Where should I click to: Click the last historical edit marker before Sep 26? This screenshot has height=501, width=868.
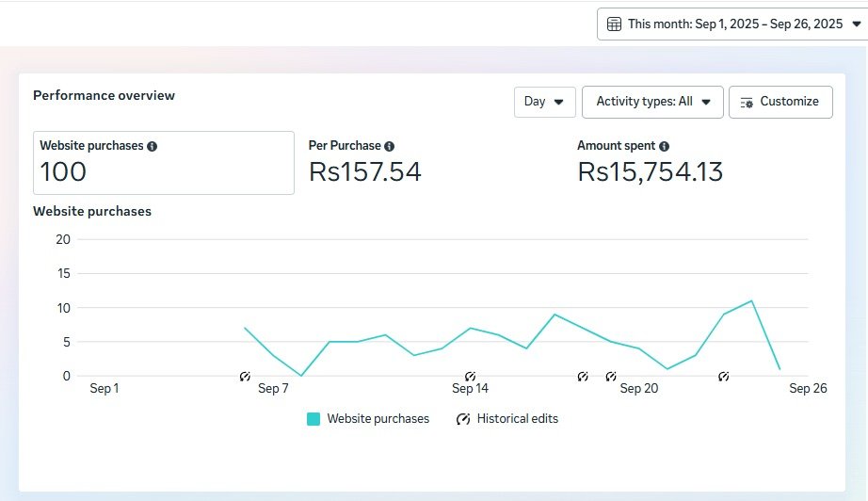point(724,377)
